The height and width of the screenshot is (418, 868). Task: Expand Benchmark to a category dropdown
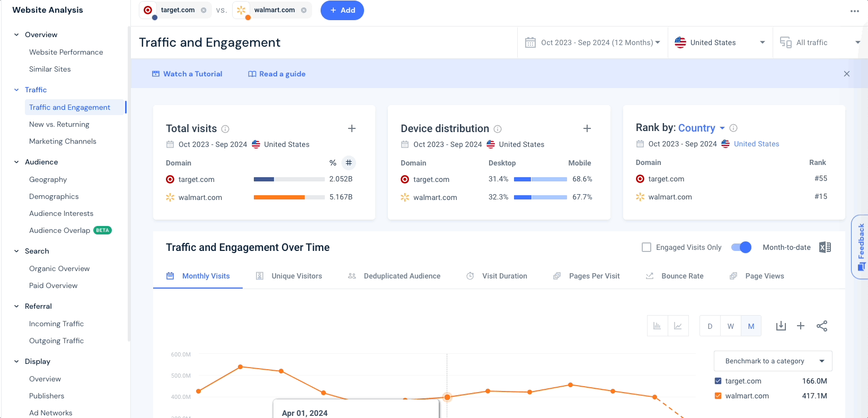(773, 361)
